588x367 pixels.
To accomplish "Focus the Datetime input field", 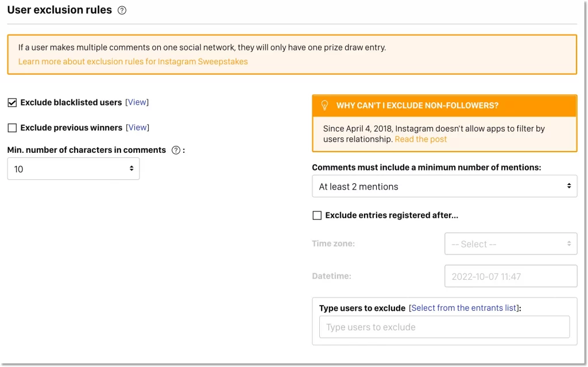I will click(x=510, y=276).
